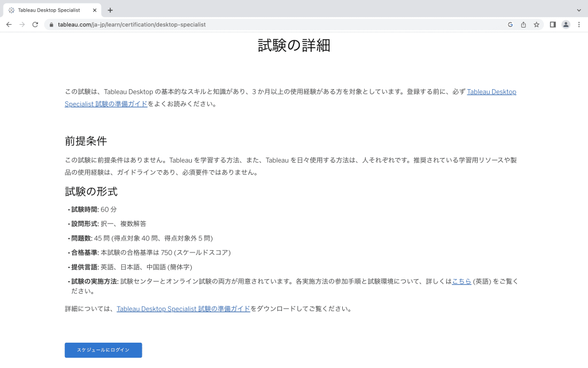Bookmark this page with star icon

coord(537,24)
